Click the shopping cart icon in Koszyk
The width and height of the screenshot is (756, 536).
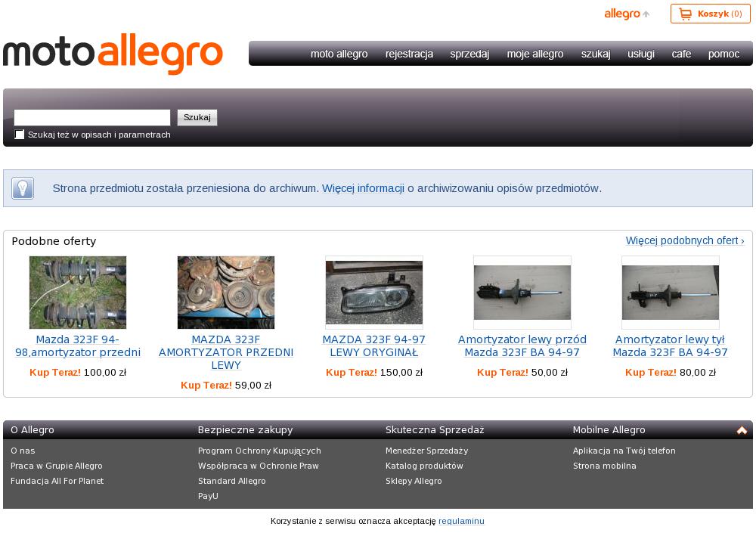[685, 14]
